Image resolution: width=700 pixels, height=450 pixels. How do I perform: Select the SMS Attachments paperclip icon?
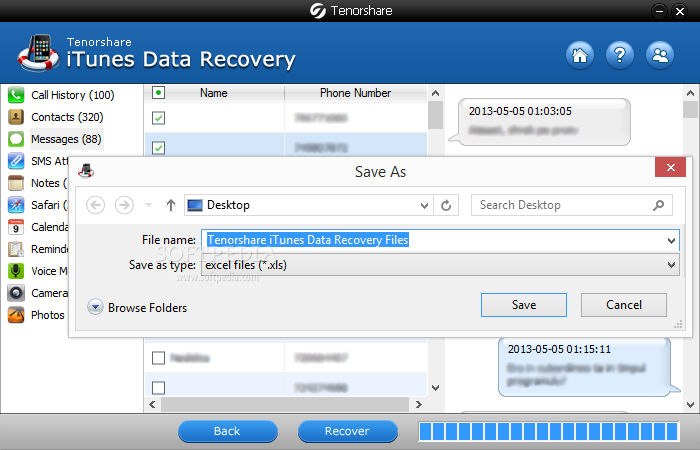click(16, 161)
